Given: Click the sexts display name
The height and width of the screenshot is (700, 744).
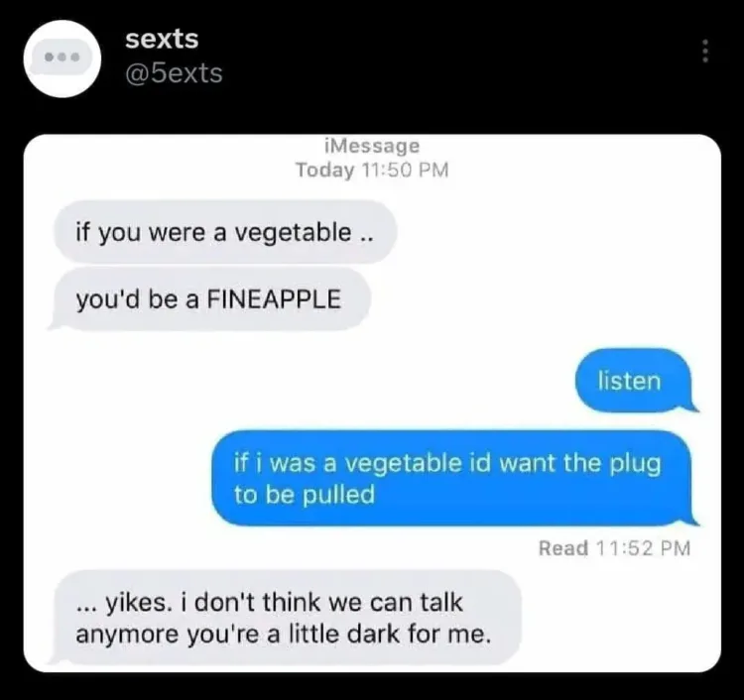Looking at the screenshot, I should pos(162,39).
